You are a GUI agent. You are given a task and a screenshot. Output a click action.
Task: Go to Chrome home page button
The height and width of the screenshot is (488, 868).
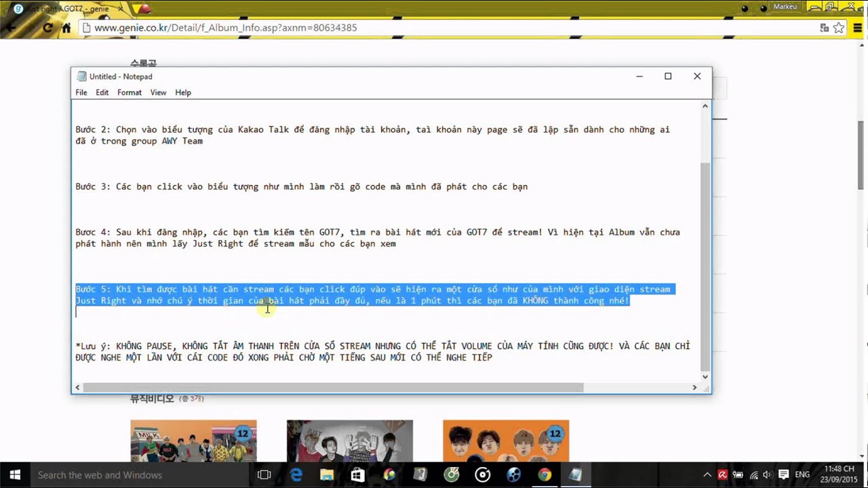(66, 28)
